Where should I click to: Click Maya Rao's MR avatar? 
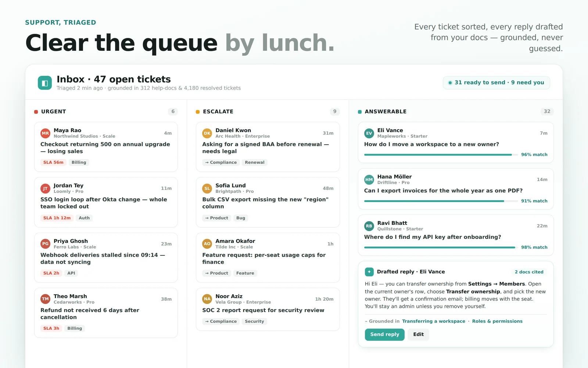45,133
